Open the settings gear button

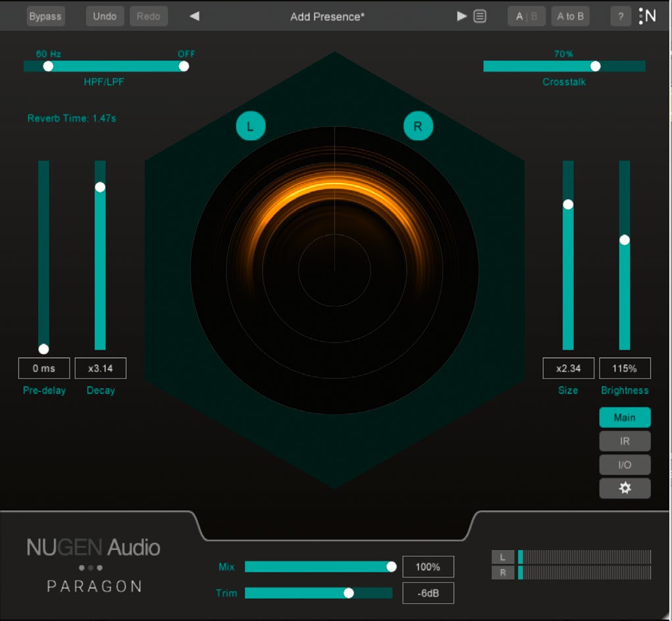[x=625, y=488]
